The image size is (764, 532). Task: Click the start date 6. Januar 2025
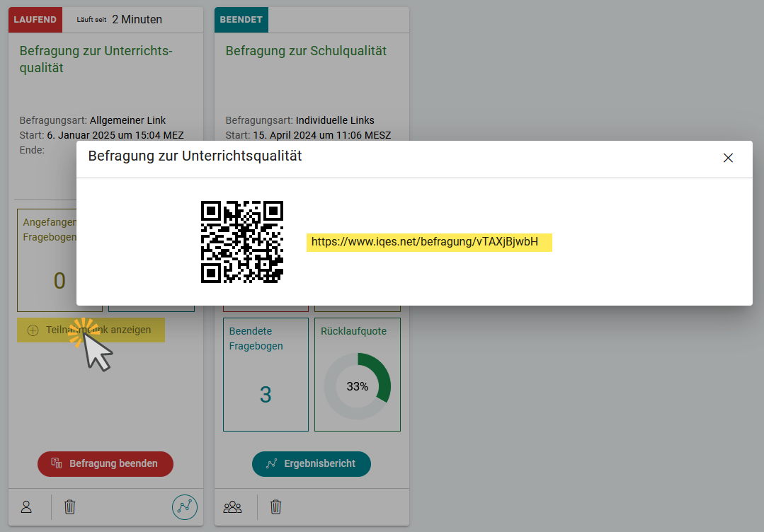pyautogui.click(x=115, y=135)
